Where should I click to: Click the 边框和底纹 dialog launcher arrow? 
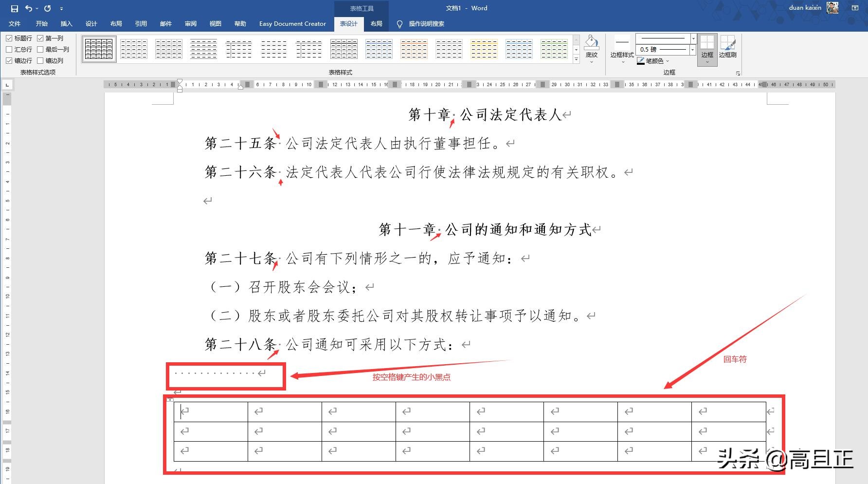[x=738, y=74]
